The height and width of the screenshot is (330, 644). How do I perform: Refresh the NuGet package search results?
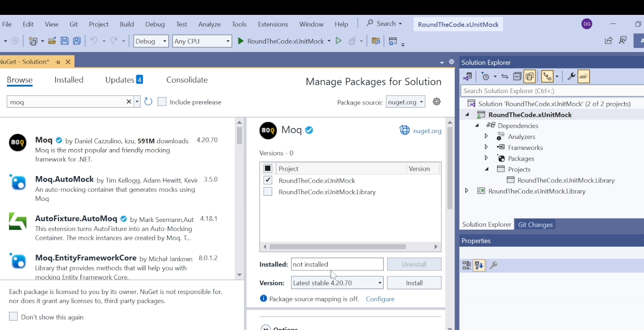pos(148,102)
